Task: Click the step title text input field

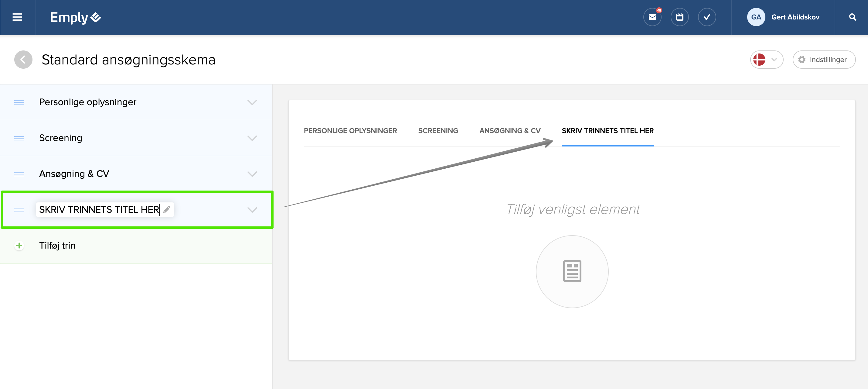Action: (99, 209)
